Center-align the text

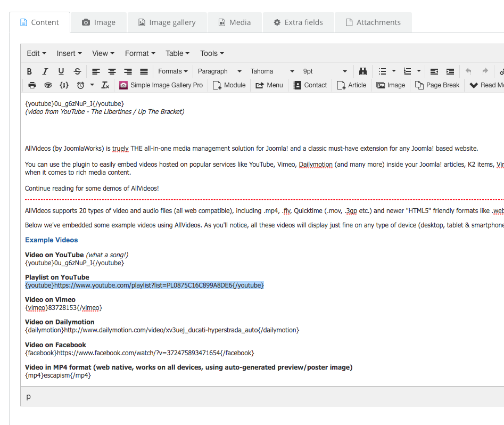point(112,71)
